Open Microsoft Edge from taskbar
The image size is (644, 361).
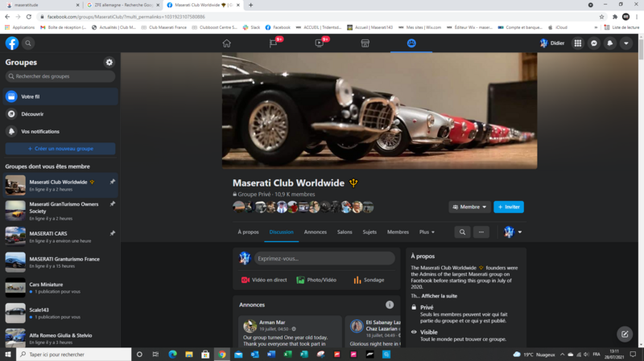172,355
